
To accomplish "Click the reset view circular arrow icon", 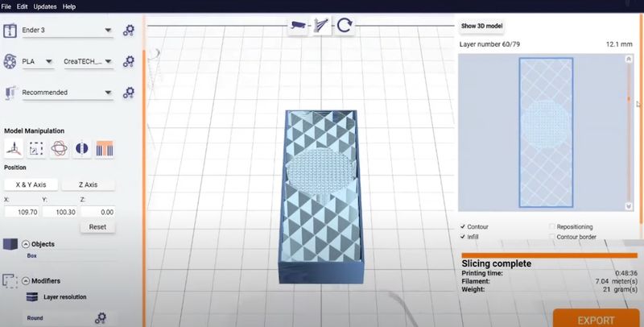I will [345, 26].
